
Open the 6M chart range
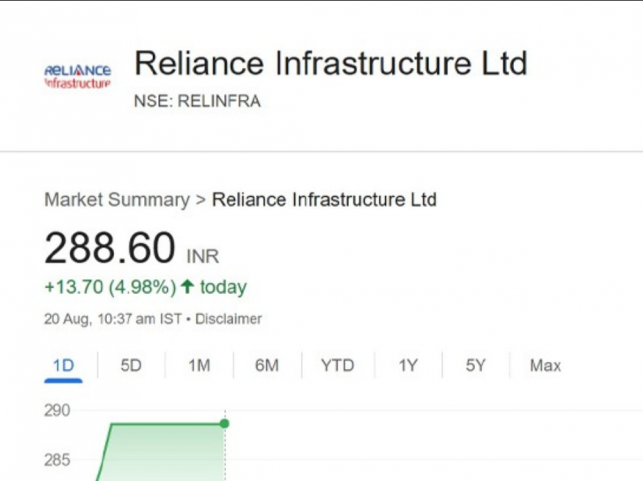coord(266,366)
